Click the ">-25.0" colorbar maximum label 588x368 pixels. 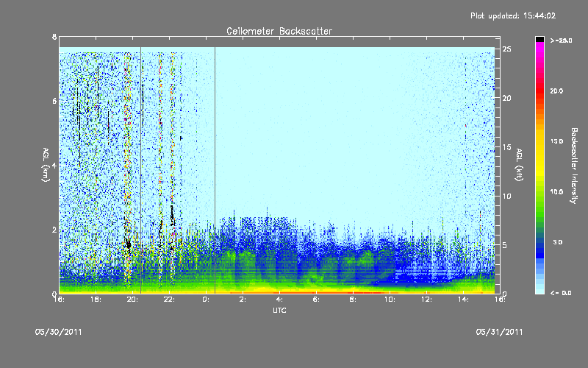click(561, 40)
